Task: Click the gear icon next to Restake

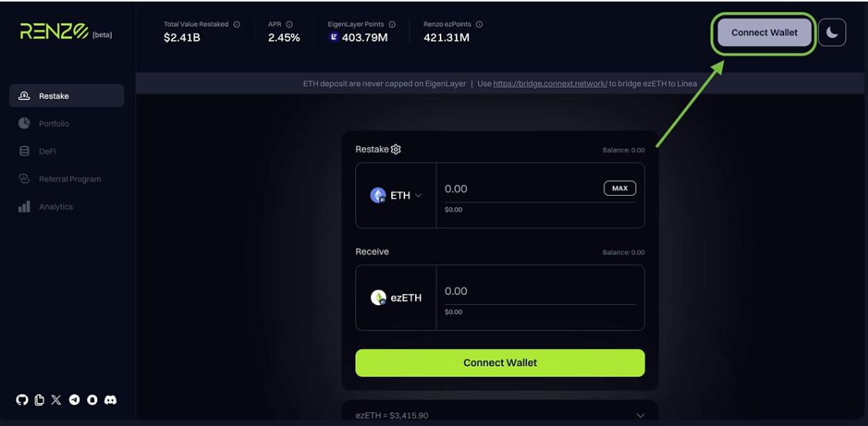Action: (x=396, y=149)
